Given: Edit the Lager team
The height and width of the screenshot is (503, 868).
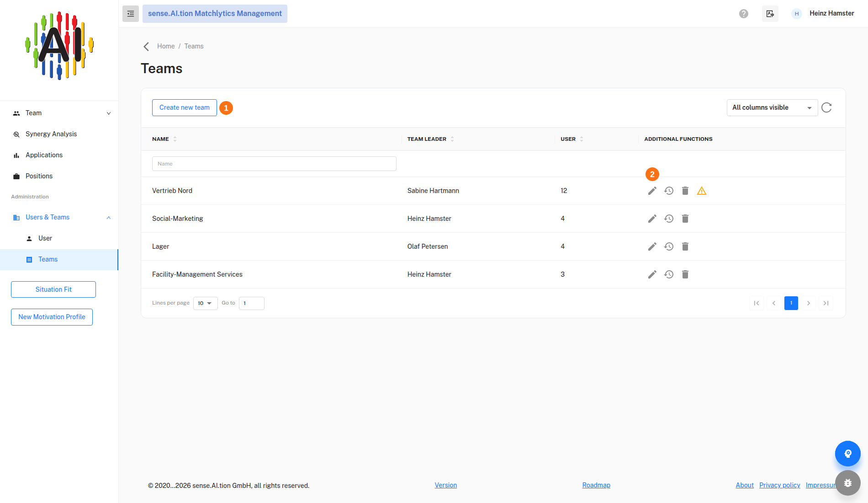Looking at the screenshot, I should pyautogui.click(x=652, y=246).
